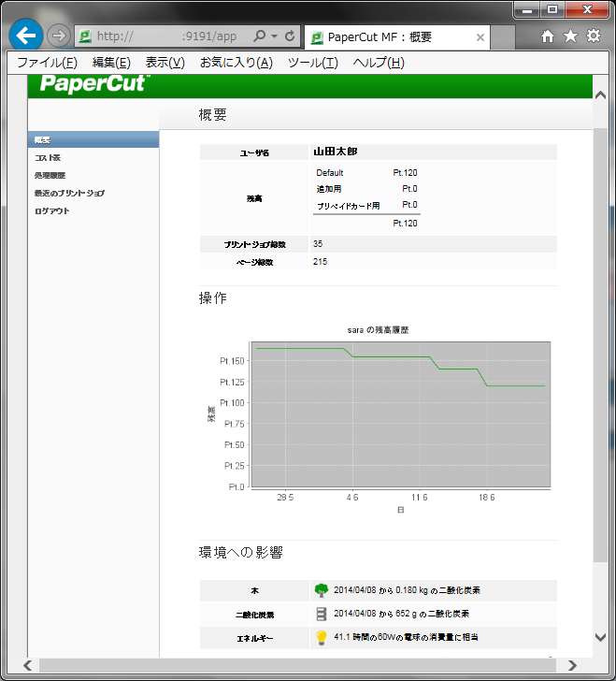Minimize the browser window
This screenshot has height=681, width=616.
(527, 10)
